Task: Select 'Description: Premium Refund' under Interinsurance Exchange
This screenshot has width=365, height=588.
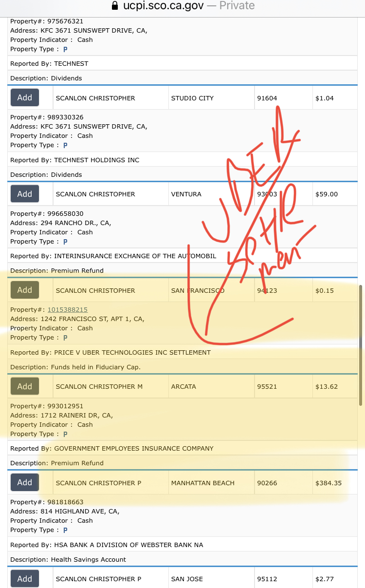Action: point(57,271)
